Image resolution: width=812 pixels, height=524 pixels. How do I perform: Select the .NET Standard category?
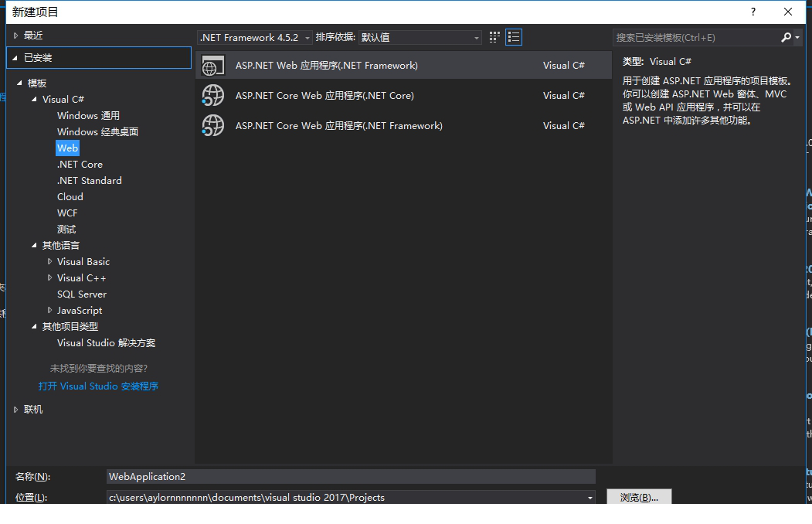coord(89,180)
